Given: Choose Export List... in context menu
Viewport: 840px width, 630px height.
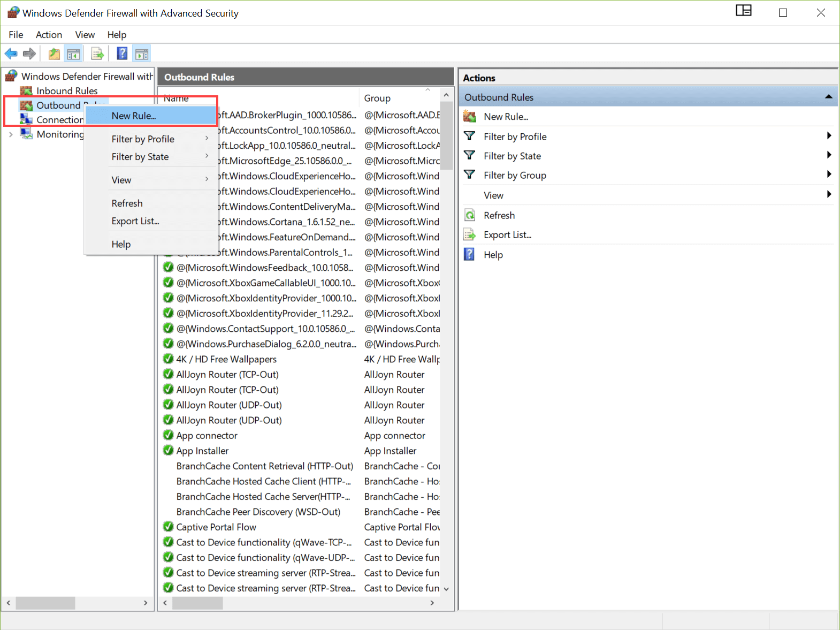Looking at the screenshot, I should click(151, 221).
